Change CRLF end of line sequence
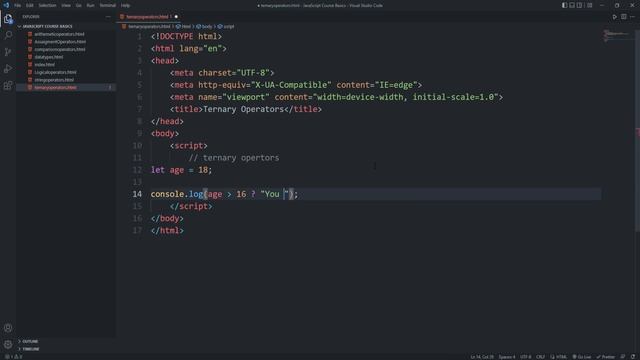The height and width of the screenshot is (360, 640). coord(540,357)
